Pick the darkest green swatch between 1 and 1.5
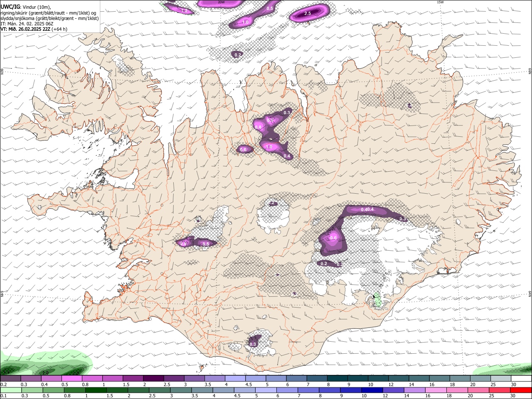 [x=95, y=390]
